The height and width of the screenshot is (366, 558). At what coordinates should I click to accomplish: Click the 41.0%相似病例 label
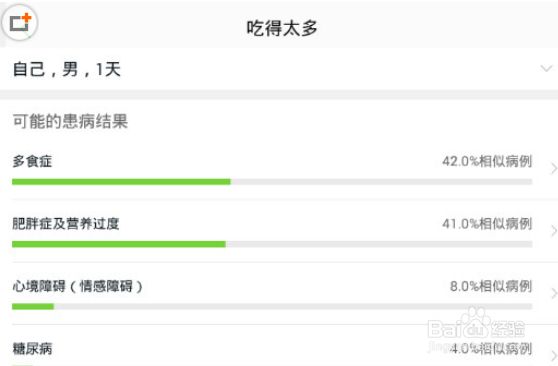pos(487,224)
